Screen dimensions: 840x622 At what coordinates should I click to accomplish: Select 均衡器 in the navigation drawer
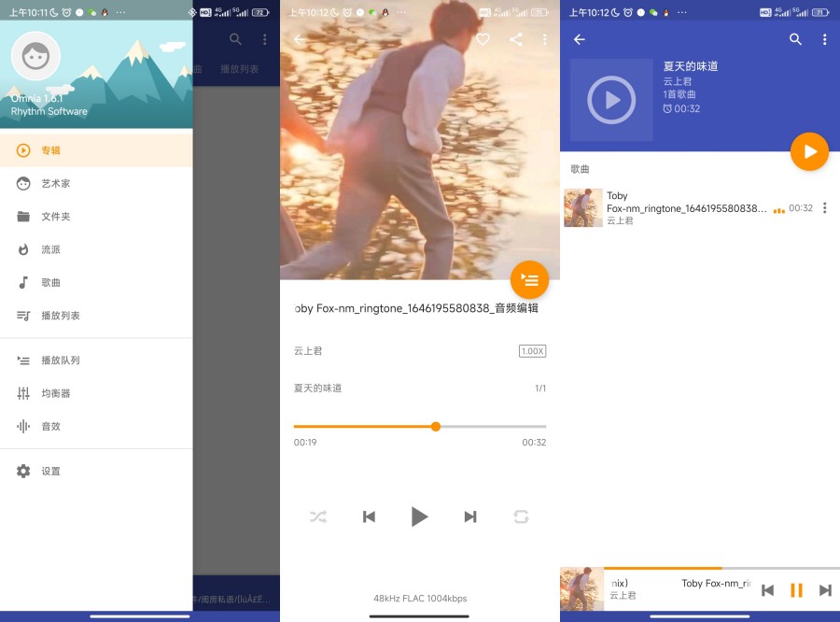coord(56,393)
